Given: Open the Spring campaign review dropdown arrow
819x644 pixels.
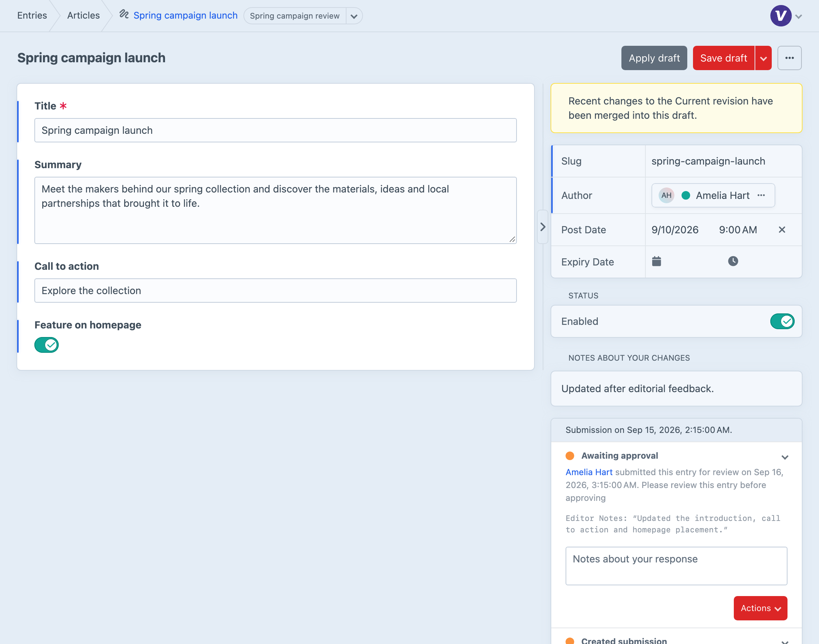Looking at the screenshot, I should click(354, 16).
